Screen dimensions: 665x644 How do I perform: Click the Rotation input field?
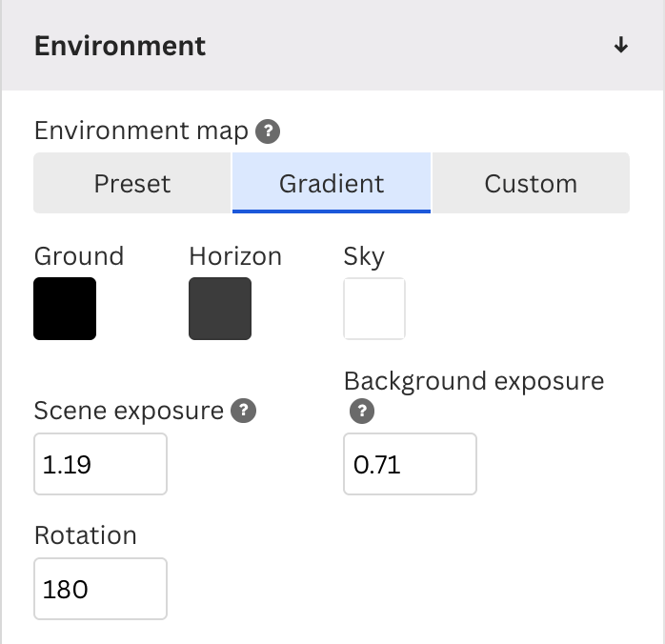[101, 589]
